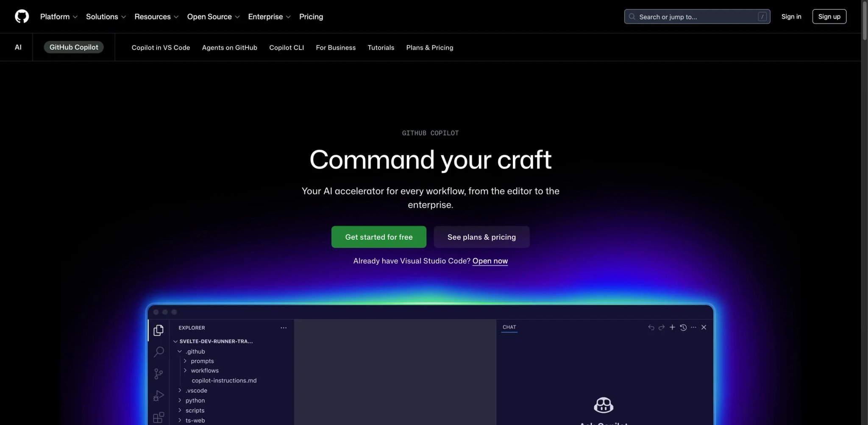Open the Tutorials page

[x=381, y=47]
